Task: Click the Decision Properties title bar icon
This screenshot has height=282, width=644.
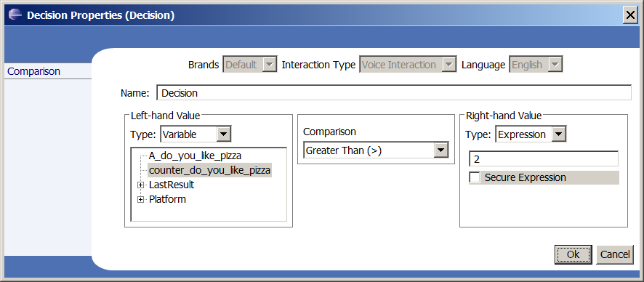Action: [x=15, y=15]
